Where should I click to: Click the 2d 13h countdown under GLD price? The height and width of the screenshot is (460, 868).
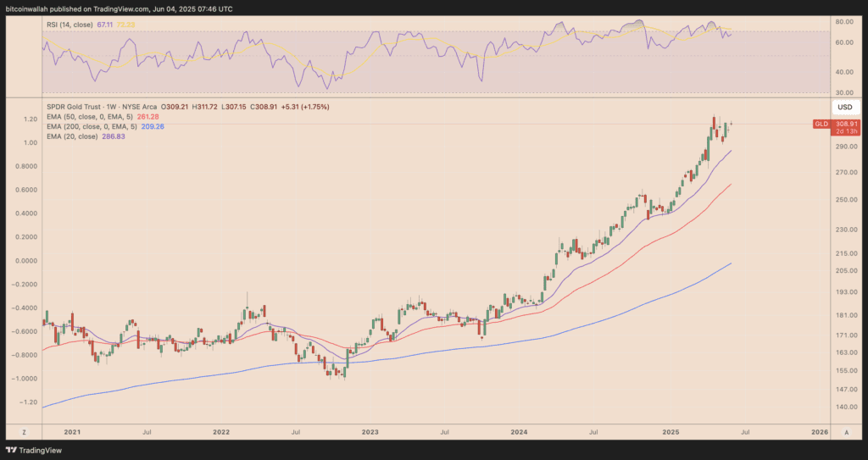click(x=848, y=132)
